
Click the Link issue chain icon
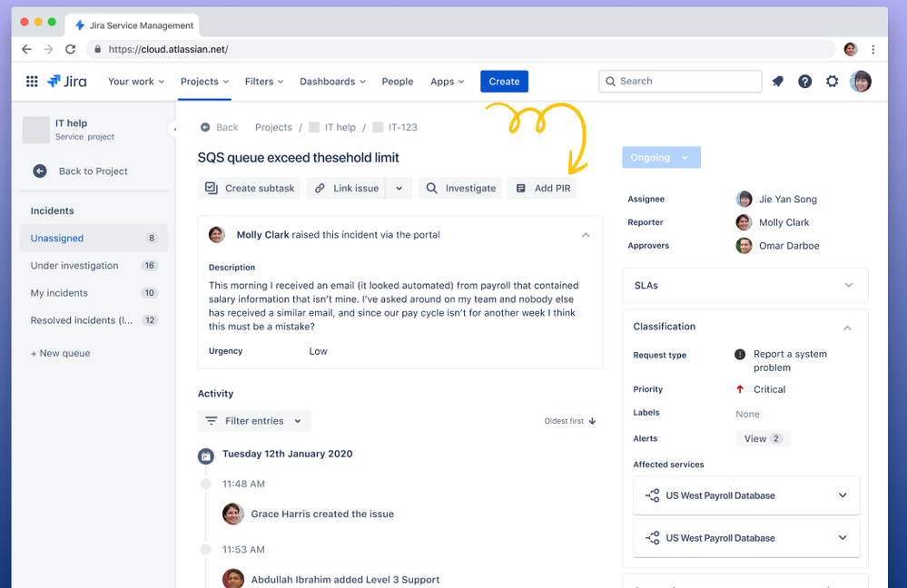coord(320,188)
